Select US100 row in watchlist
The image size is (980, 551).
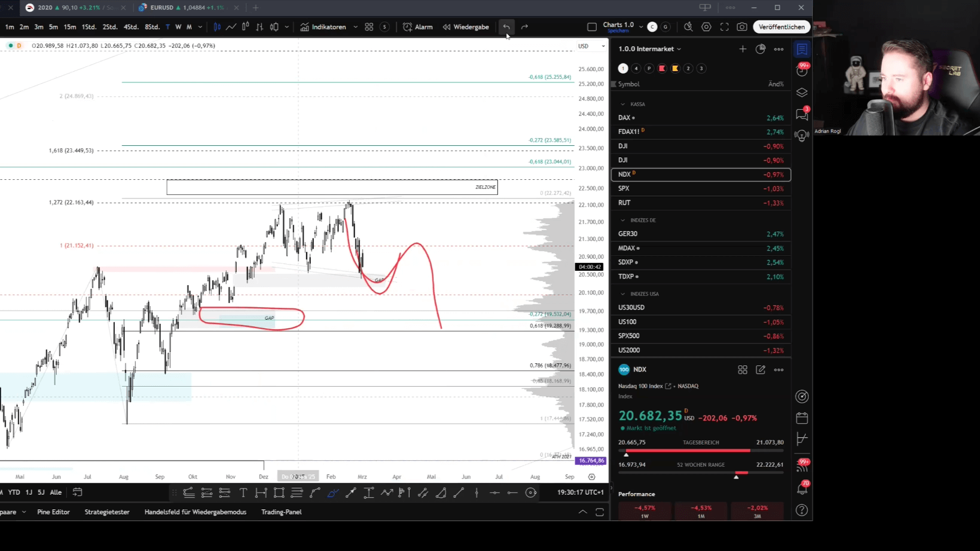[x=701, y=322]
